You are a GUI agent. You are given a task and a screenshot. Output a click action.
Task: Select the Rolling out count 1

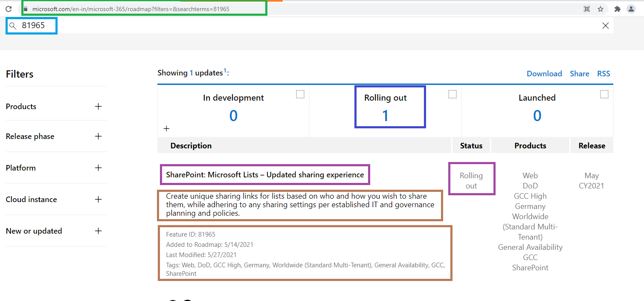[x=386, y=116]
